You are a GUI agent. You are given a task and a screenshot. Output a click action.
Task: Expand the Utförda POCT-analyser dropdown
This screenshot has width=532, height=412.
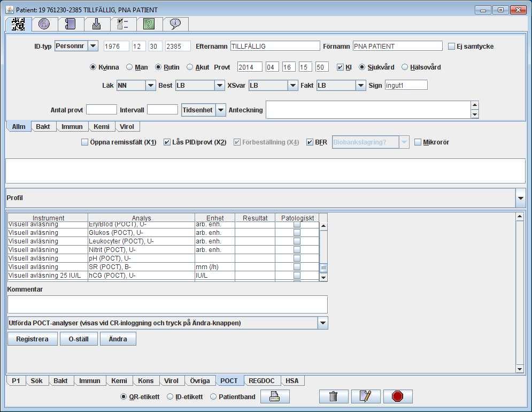click(322, 323)
